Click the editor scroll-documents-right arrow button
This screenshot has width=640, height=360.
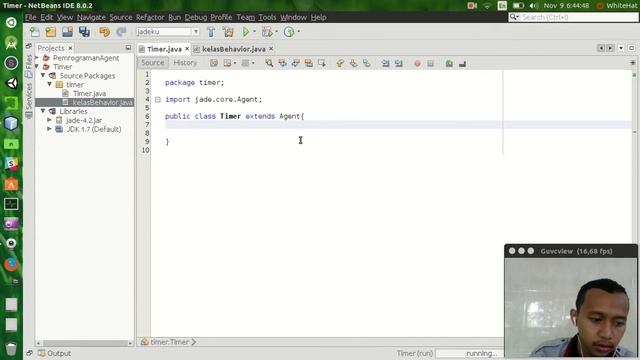pyautogui.click(x=610, y=48)
